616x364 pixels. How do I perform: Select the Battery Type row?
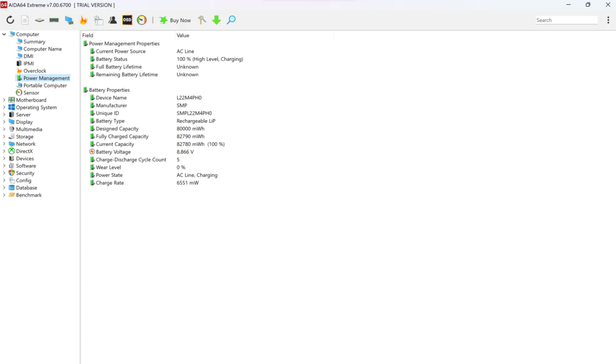[x=208, y=121]
